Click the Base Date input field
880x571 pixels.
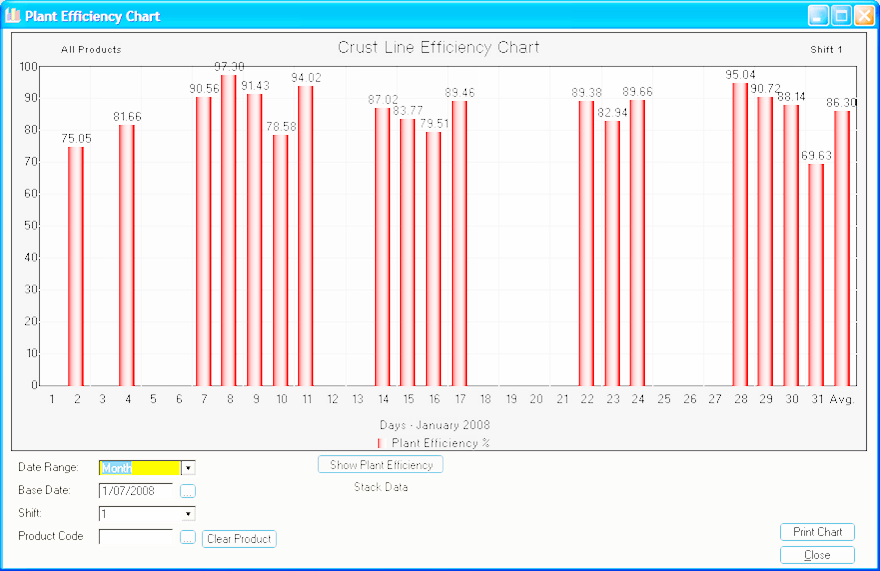(136, 491)
